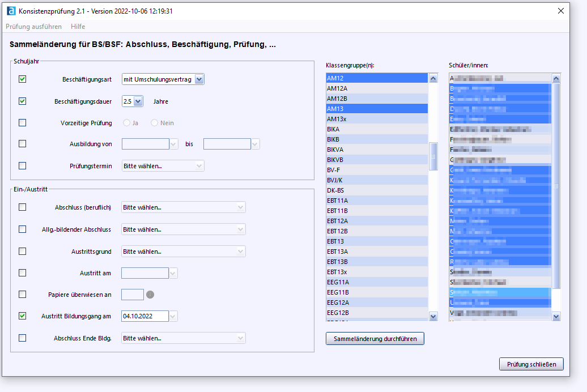Select class group BIKA
Screen dimensions: 587x392
[377, 129]
